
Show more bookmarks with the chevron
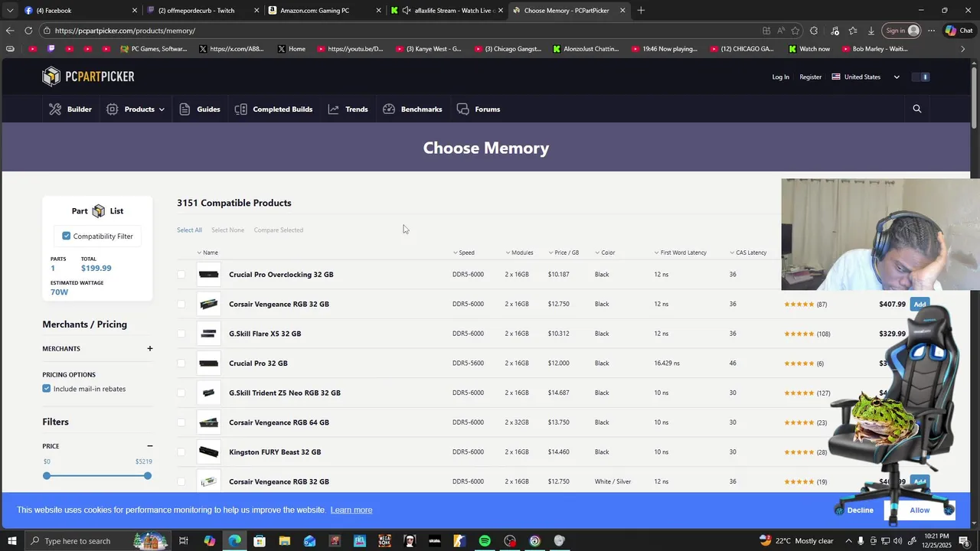(x=963, y=49)
